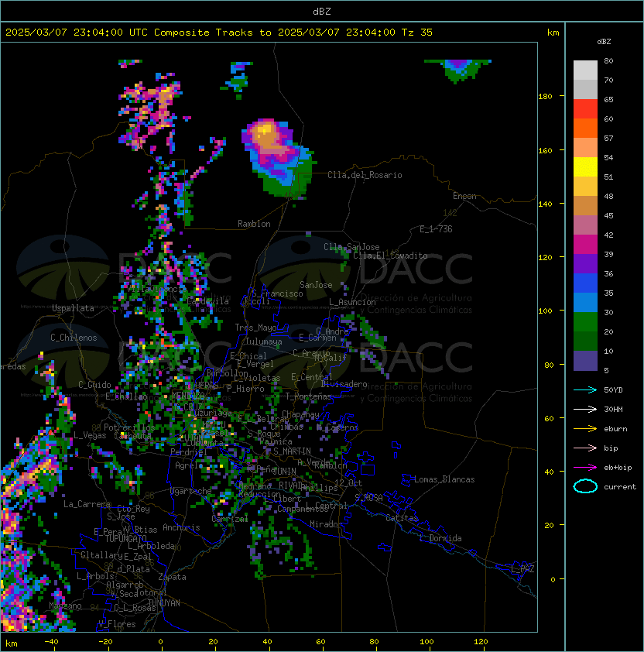Pick the magenta swatch between 42 and 39
This screenshot has height=652, width=644.
(x=585, y=245)
